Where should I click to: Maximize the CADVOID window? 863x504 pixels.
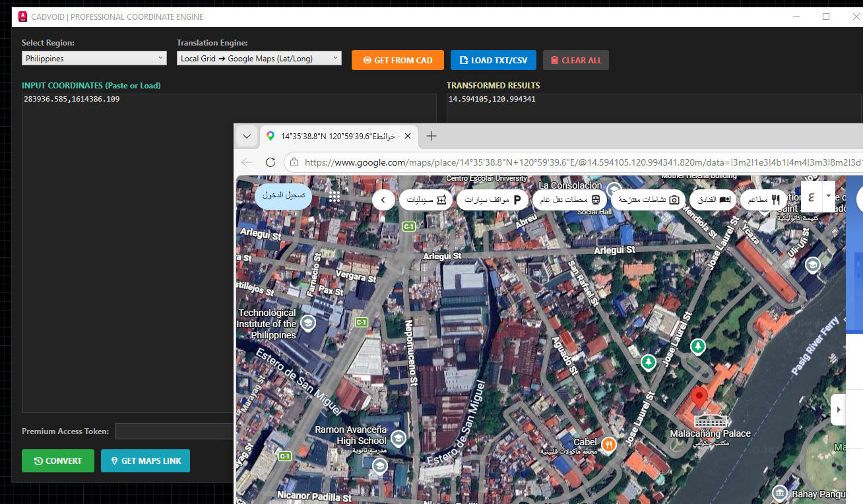[825, 16]
